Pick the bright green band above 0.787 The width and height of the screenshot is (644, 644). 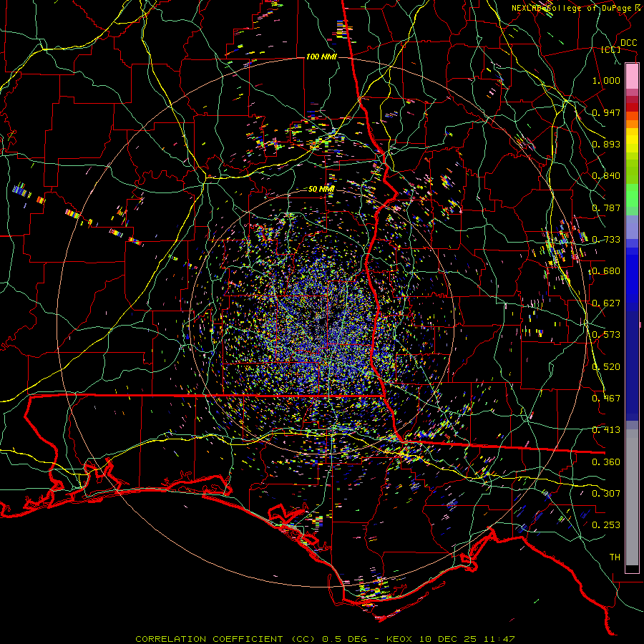pos(632,195)
